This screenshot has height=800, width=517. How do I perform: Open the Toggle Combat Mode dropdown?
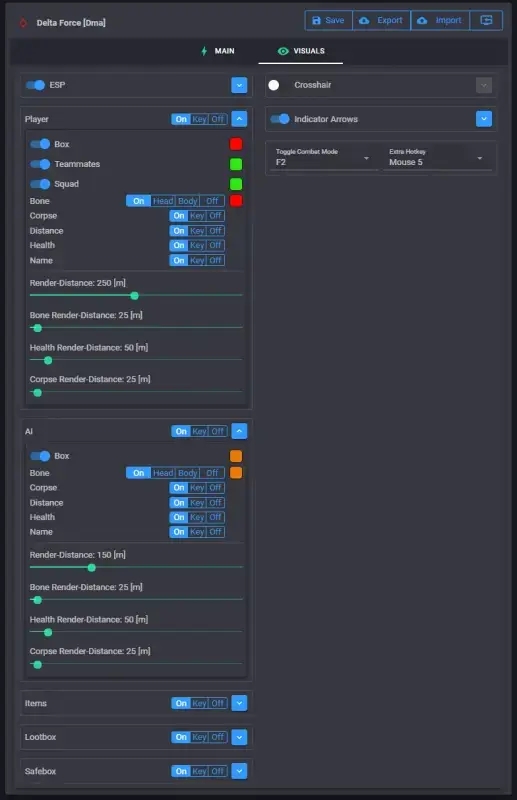[x=322, y=158]
